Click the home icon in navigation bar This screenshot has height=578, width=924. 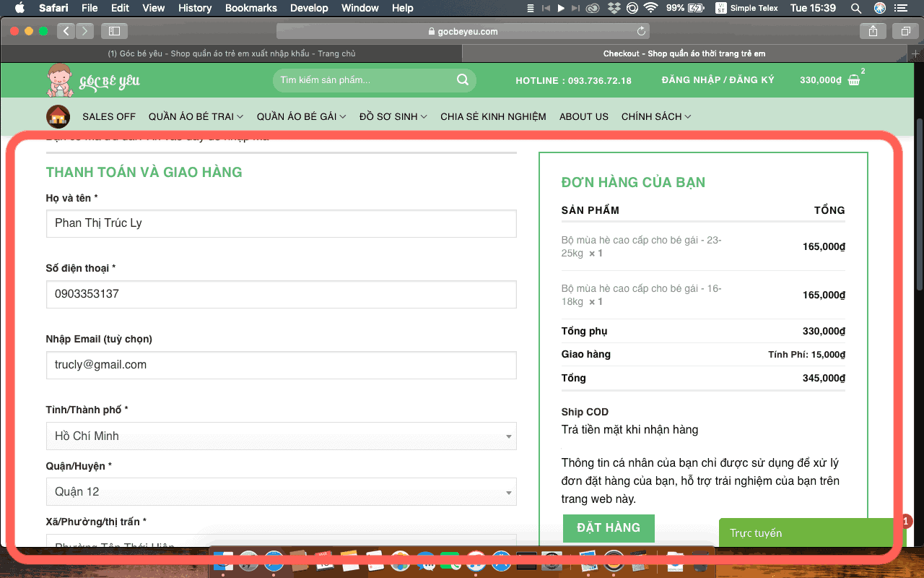pos(58,116)
